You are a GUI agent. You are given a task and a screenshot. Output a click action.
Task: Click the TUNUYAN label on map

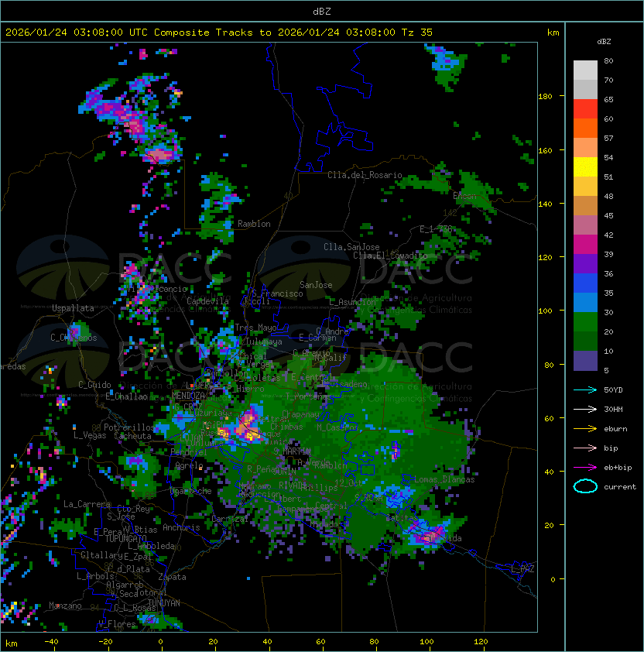click(x=164, y=603)
